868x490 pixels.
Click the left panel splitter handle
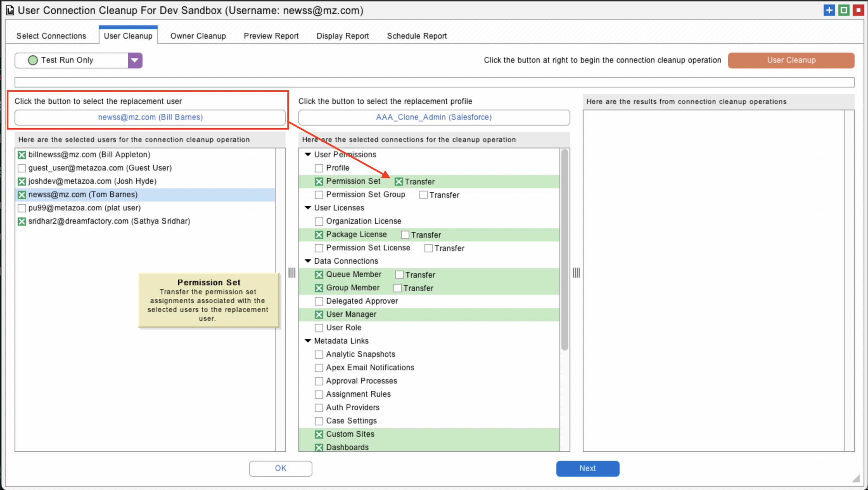pyautogui.click(x=292, y=273)
